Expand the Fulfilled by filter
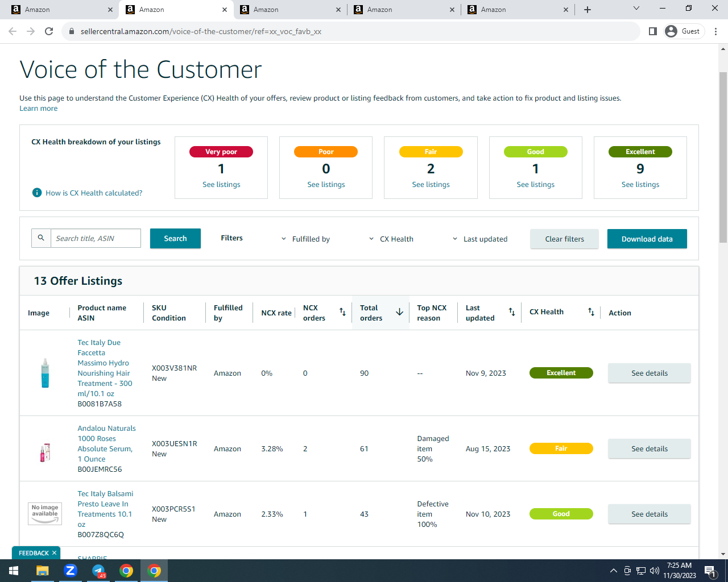Viewport: 728px width, 582px height. (305, 239)
